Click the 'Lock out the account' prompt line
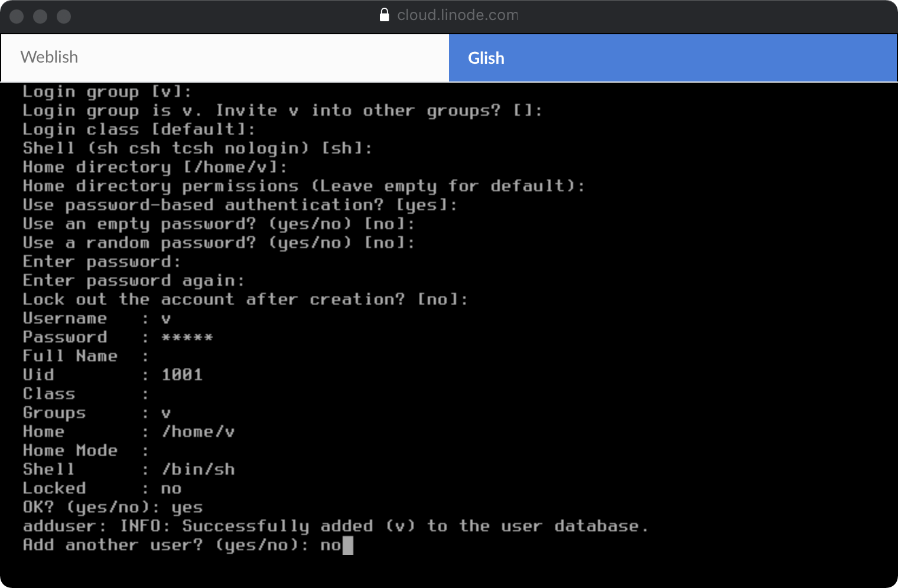This screenshot has height=588, width=898. click(245, 299)
